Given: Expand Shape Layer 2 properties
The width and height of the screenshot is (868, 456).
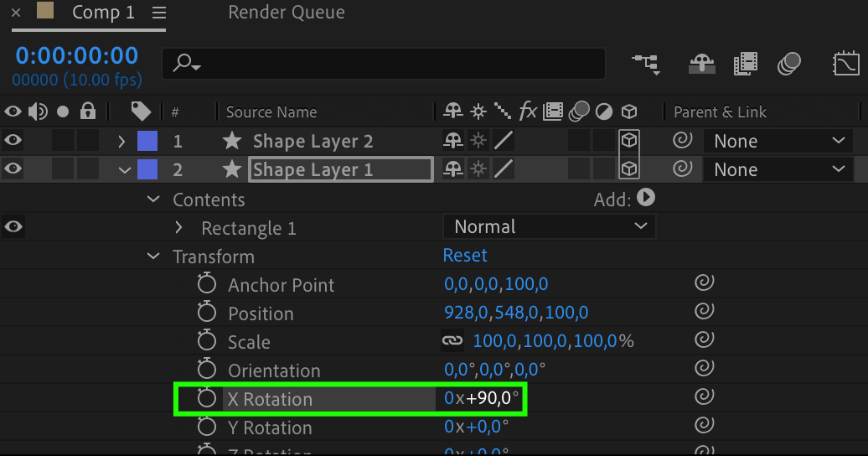Looking at the screenshot, I should pos(122,141).
